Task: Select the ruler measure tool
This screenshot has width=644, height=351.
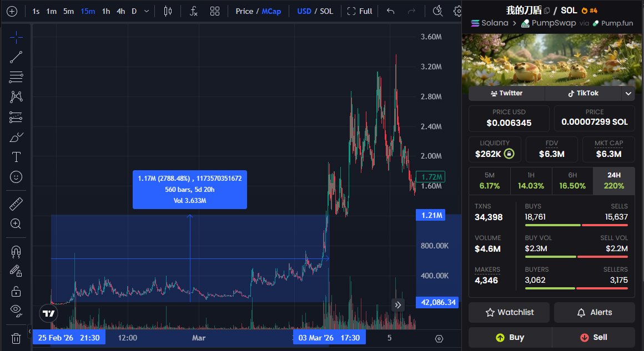Action: pyautogui.click(x=16, y=204)
